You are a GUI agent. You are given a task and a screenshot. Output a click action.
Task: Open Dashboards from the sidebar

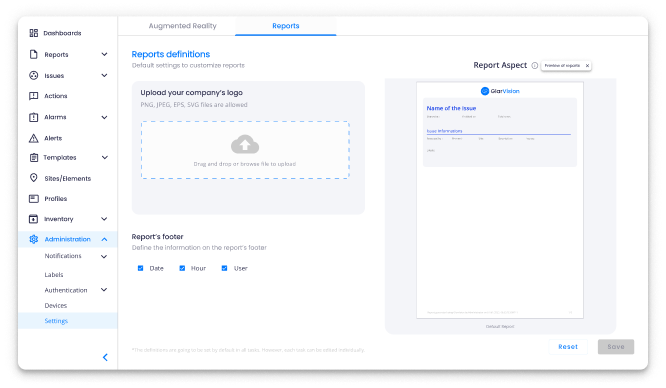tap(62, 33)
